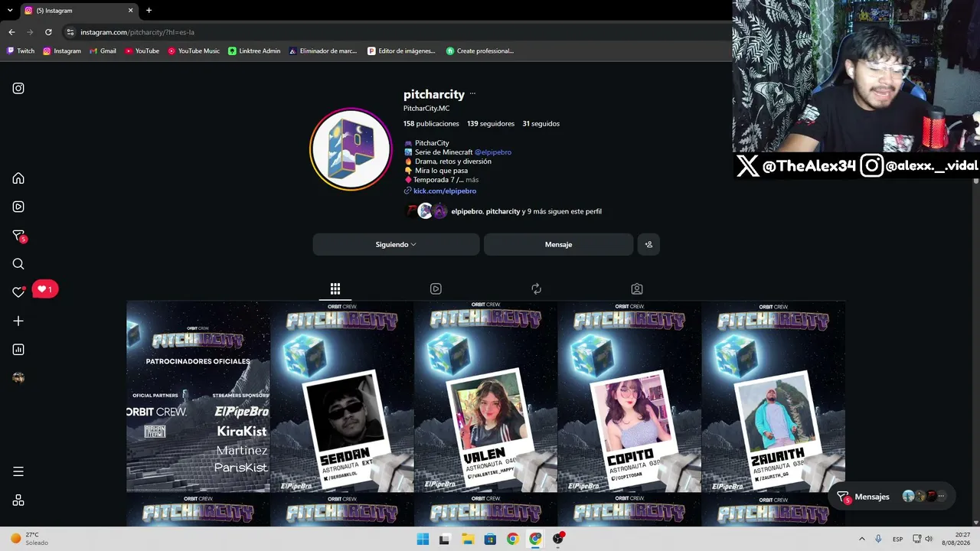
Task: Open the 'Eliminador de marc...' bookmark
Action: pyautogui.click(x=323, y=51)
